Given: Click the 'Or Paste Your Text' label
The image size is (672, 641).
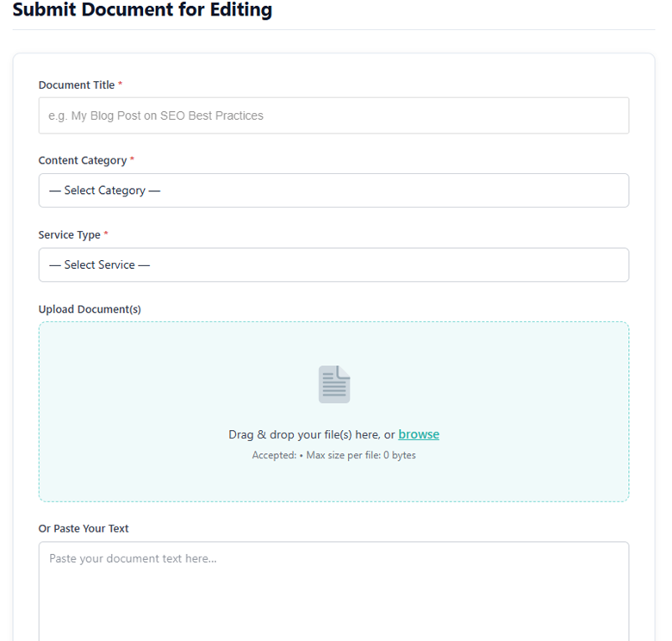Looking at the screenshot, I should [84, 528].
